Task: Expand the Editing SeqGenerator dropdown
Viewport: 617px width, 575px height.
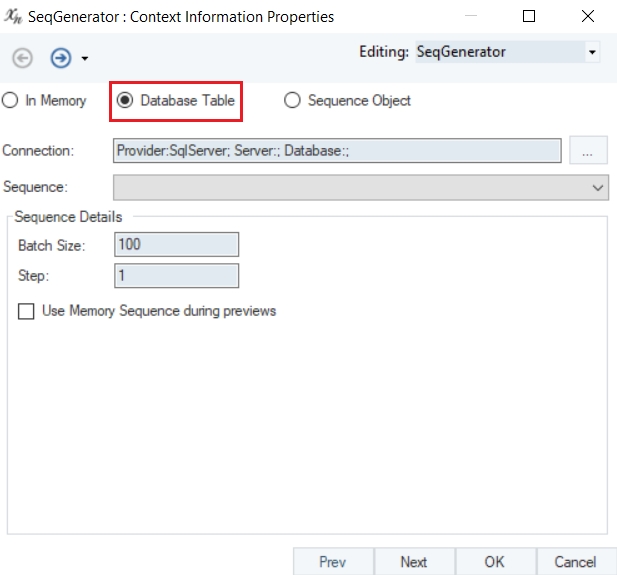Action: pyautogui.click(x=592, y=52)
